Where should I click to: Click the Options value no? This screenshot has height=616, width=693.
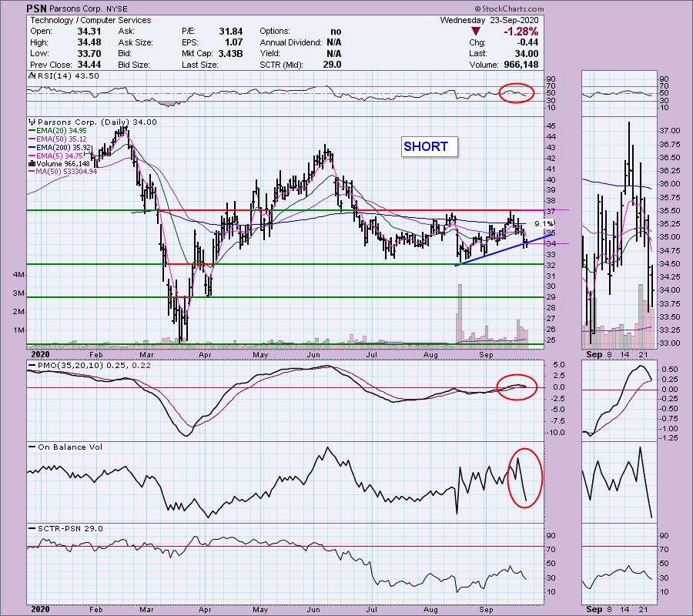click(x=336, y=32)
